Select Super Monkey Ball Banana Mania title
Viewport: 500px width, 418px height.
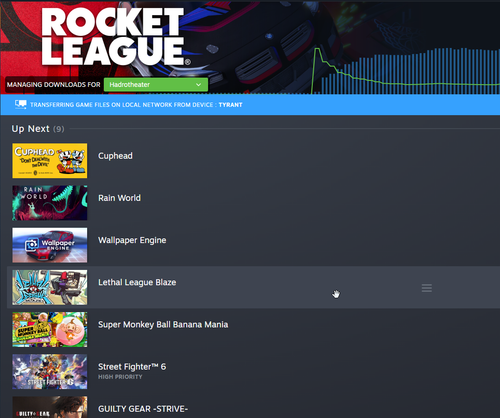163,325
